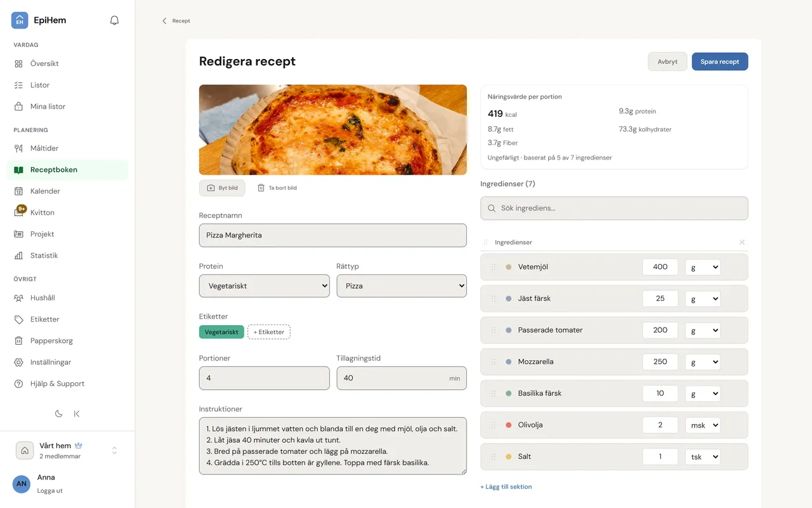Collapse the sidebar using arrow icon

point(77,413)
